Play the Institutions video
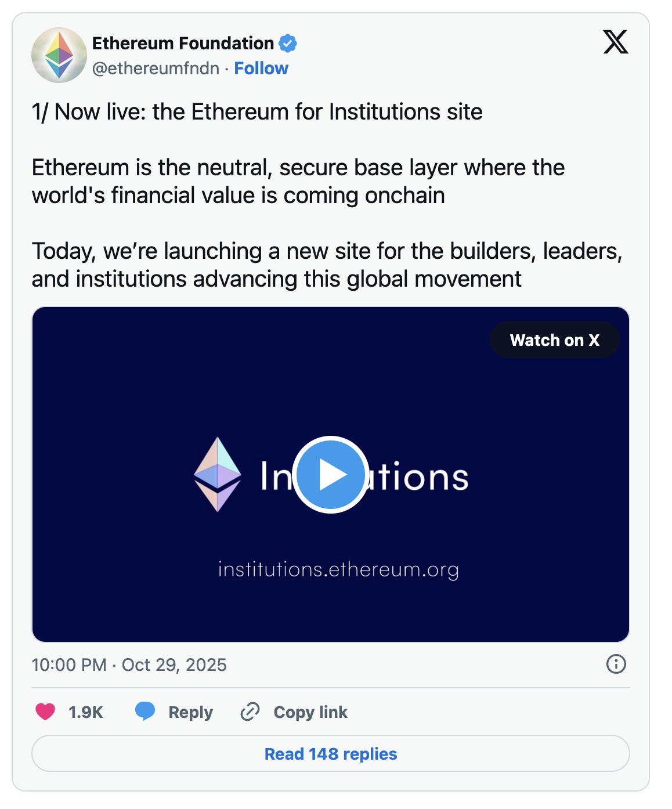 [330, 474]
